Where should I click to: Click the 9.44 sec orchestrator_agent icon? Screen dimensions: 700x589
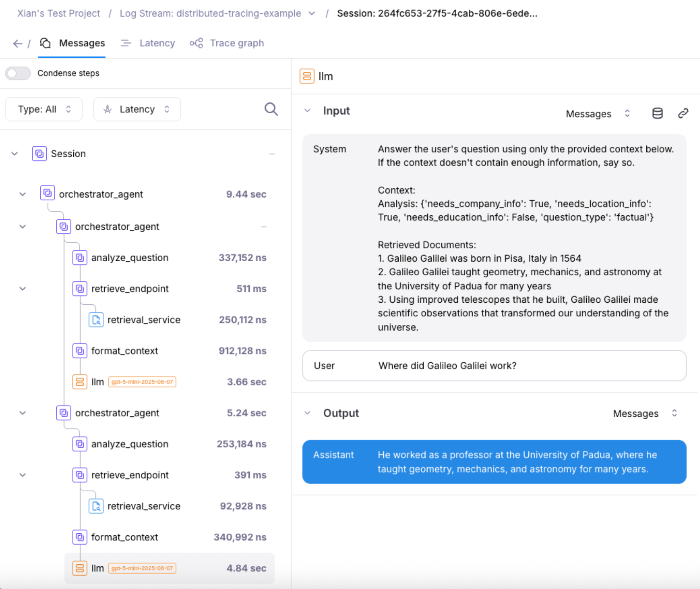(47, 193)
